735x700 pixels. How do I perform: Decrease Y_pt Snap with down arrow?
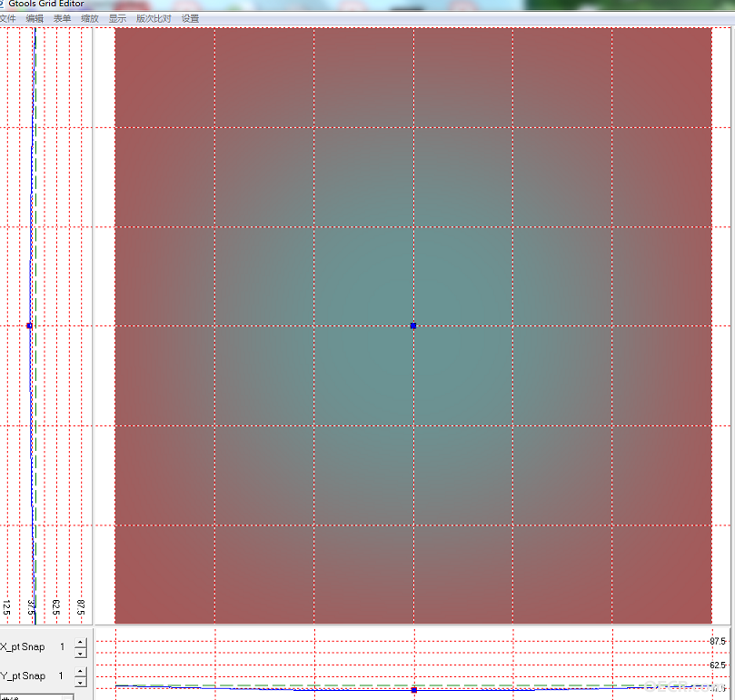pyautogui.click(x=81, y=682)
